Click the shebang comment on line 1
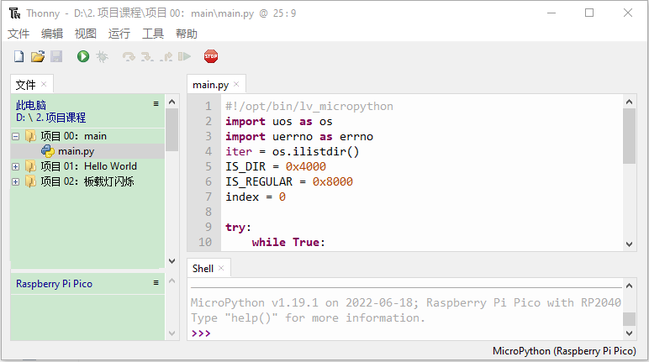The width and height of the screenshot is (650, 363). 309,106
